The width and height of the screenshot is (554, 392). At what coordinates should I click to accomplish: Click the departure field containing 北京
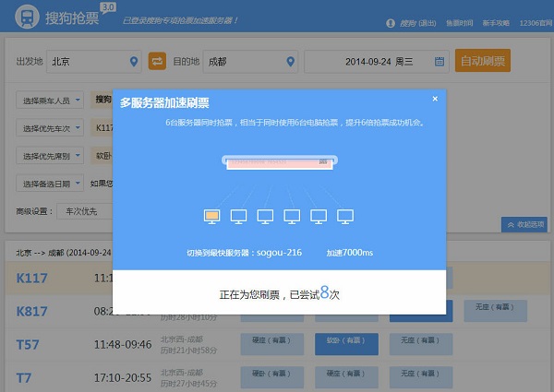[x=94, y=62]
